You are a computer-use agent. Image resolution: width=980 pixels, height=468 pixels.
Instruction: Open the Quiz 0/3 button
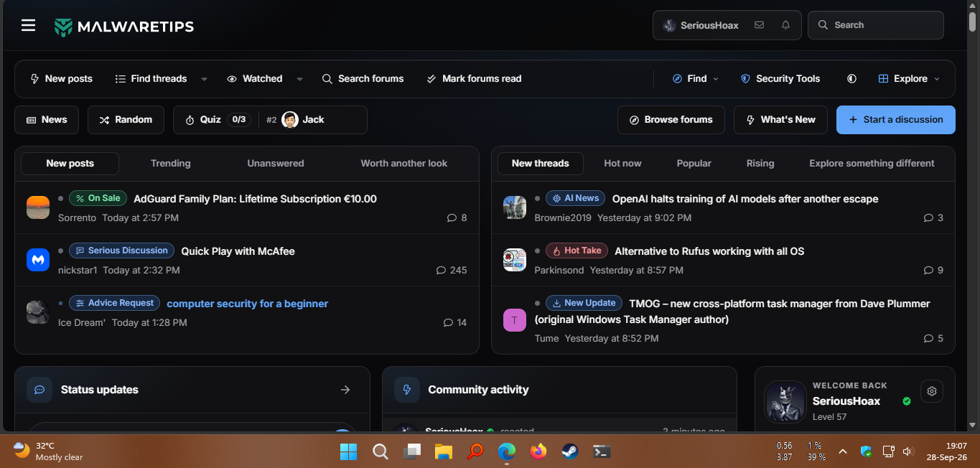coord(217,120)
